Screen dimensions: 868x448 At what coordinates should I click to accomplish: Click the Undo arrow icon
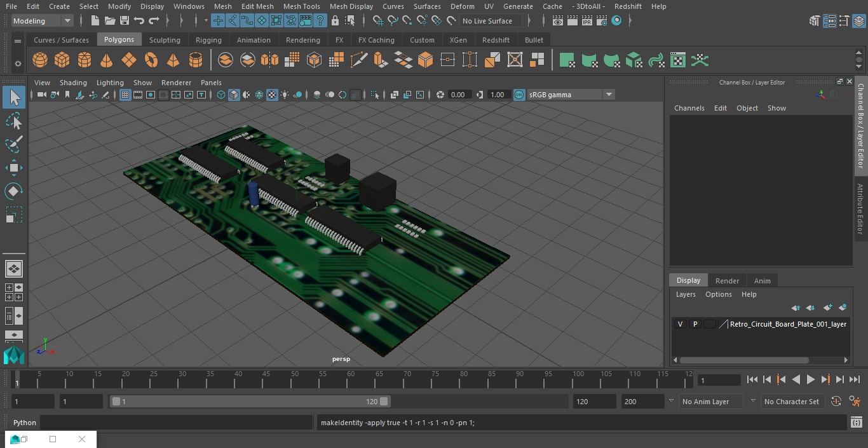139,21
